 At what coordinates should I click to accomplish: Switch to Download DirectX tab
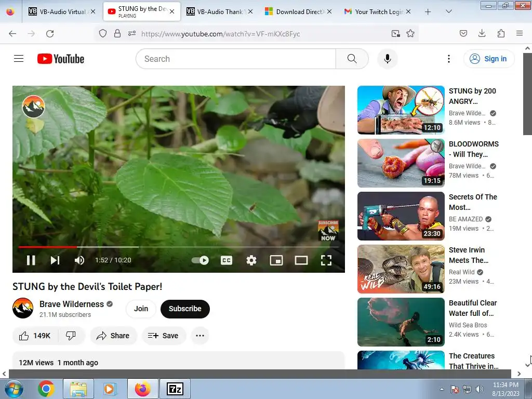pyautogui.click(x=299, y=11)
